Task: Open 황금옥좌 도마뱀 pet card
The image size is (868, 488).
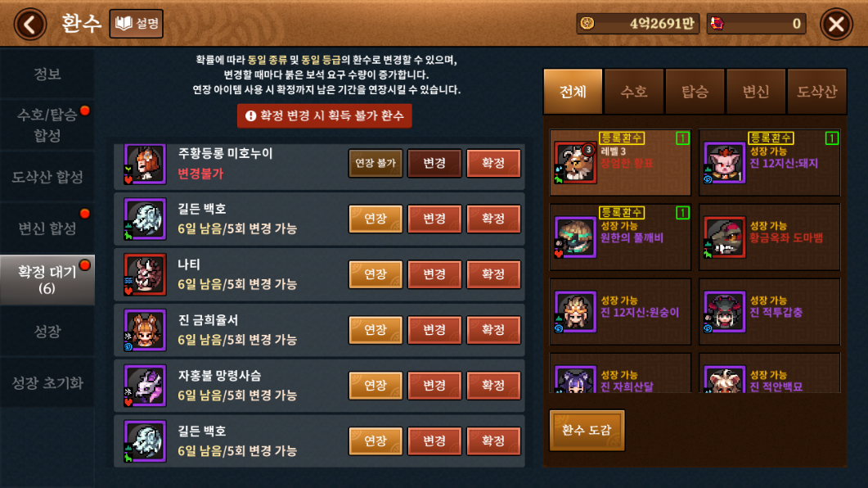Action: coord(770,237)
